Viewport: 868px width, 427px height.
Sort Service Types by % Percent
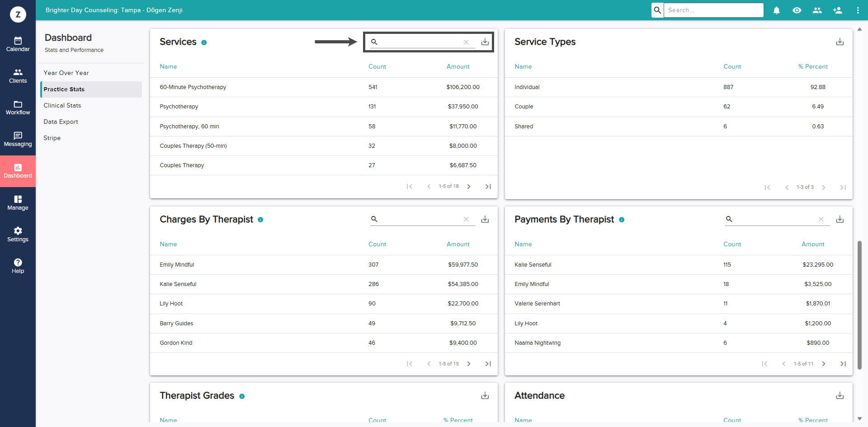tap(813, 66)
